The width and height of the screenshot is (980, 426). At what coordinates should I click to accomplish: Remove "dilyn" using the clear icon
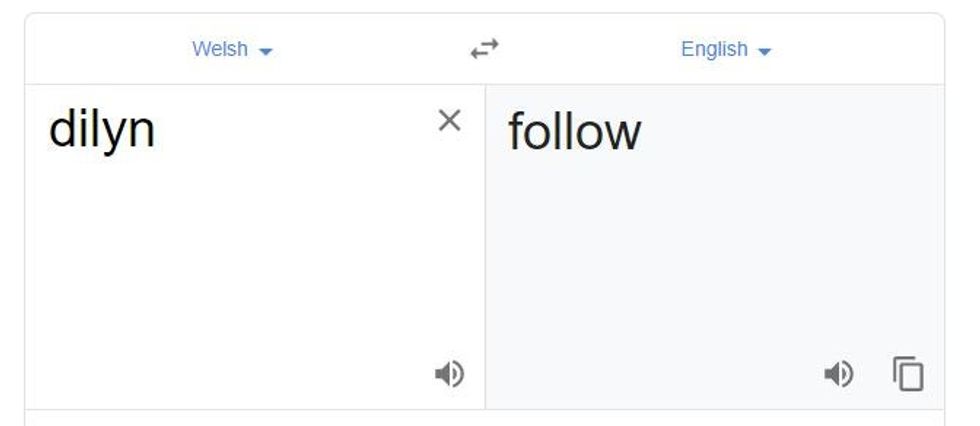click(x=450, y=121)
